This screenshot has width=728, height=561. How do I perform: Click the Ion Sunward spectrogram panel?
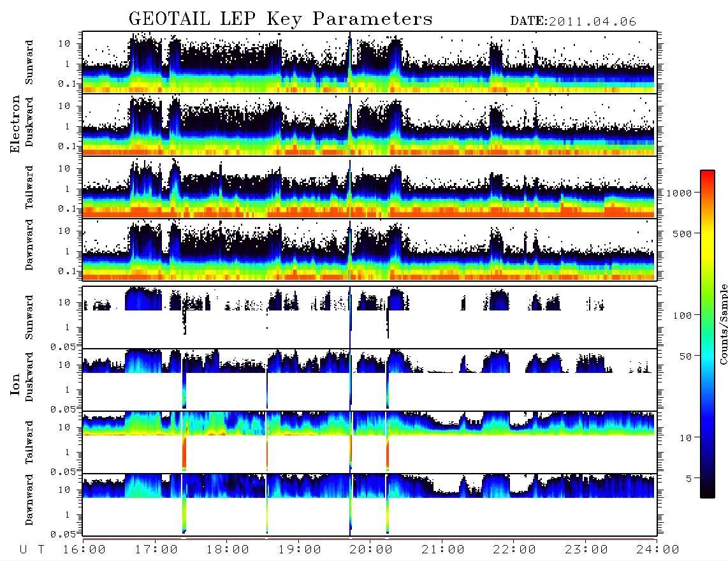[x=370, y=317]
